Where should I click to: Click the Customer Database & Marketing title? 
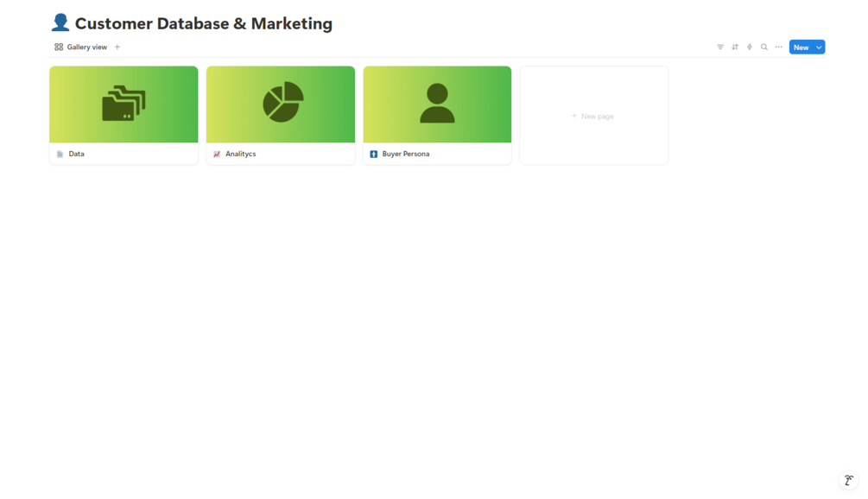(x=204, y=23)
